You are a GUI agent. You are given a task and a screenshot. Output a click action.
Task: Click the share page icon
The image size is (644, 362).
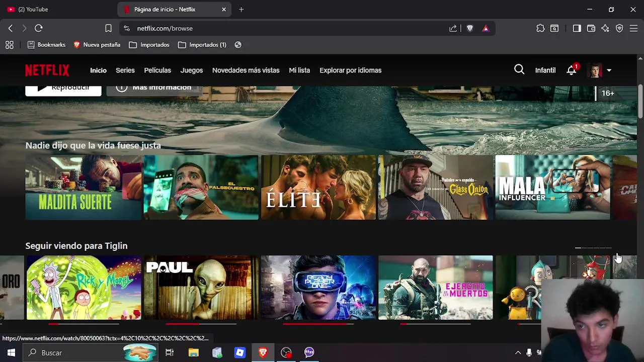tap(453, 28)
